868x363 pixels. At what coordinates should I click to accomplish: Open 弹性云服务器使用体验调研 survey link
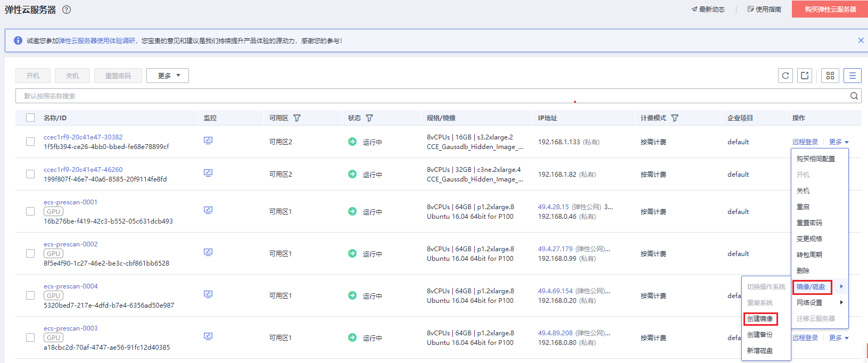97,40
